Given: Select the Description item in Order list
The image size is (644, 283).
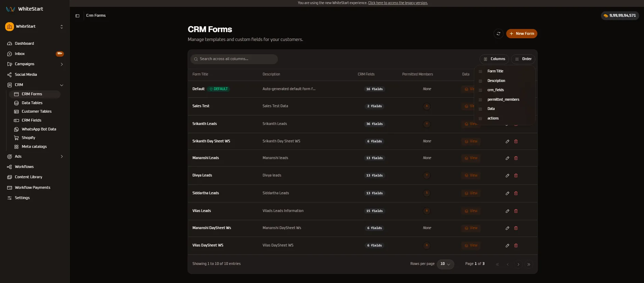Looking at the screenshot, I should [x=496, y=81].
